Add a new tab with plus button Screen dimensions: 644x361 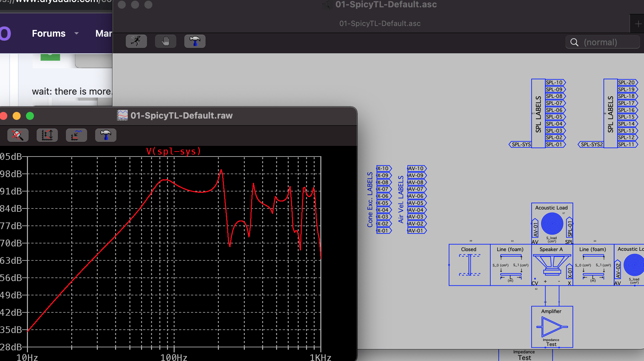638,24
